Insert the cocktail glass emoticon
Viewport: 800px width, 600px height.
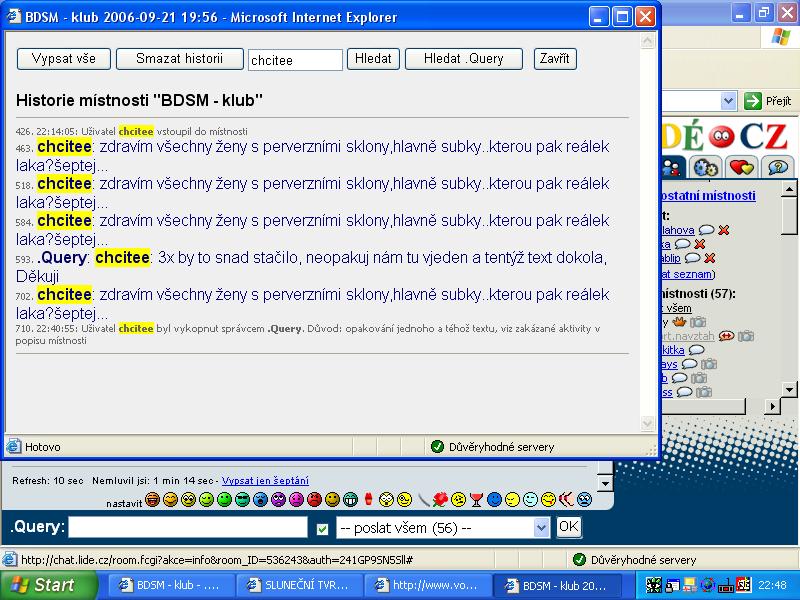click(x=476, y=499)
